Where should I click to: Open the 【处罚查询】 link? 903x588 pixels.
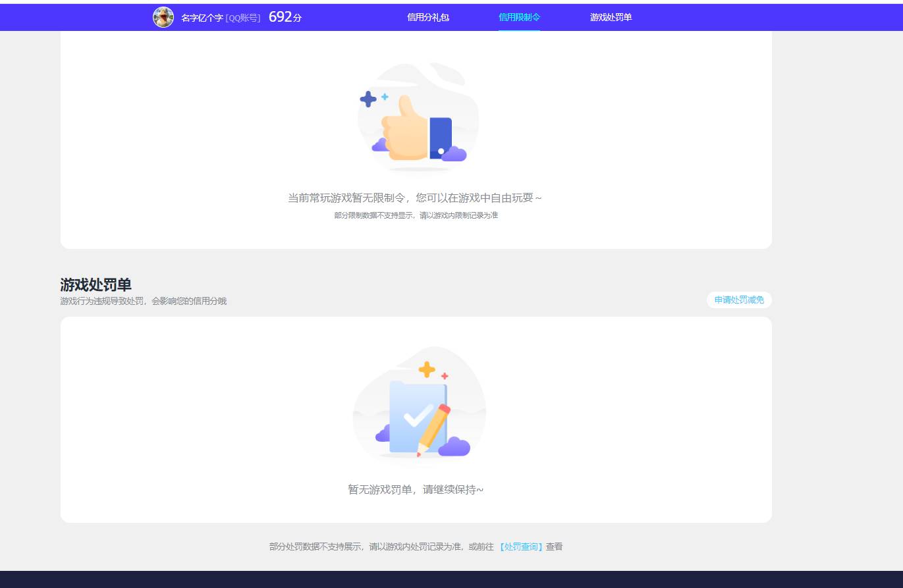[x=520, y=547]
